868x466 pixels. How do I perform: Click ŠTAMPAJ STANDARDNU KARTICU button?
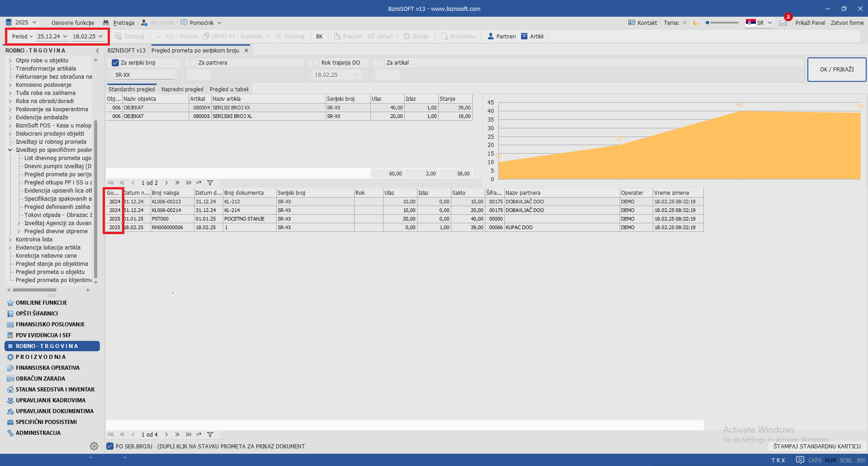coord(816,447)
